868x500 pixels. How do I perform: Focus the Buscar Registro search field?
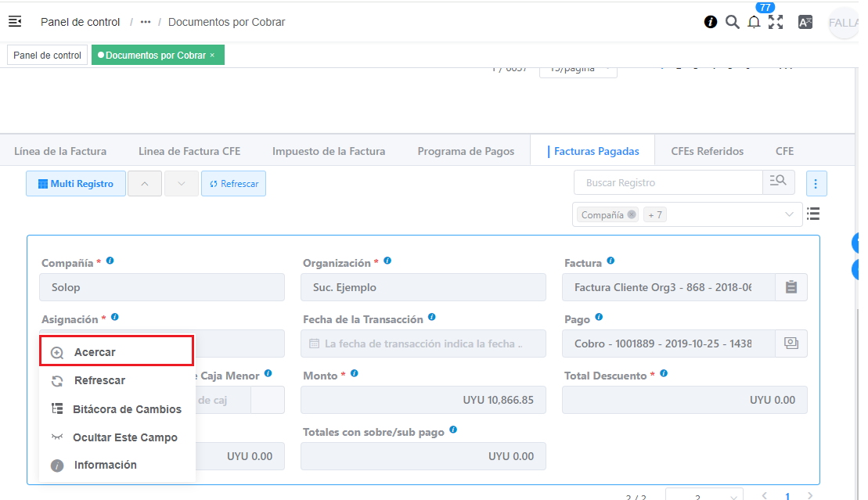point(668,183)
